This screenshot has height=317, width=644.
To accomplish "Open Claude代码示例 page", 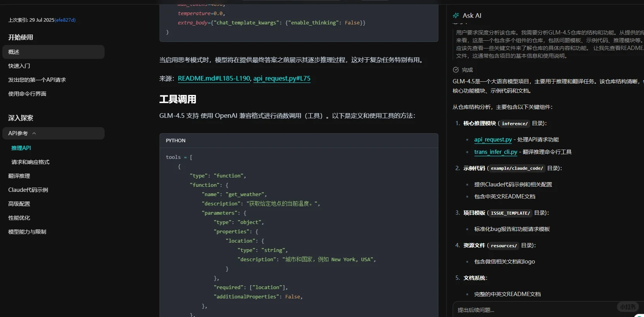I will (28, 190).
